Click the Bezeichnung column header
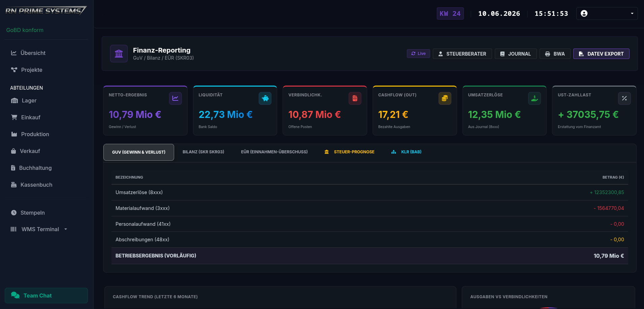Viewport: 644px width, 309px height. coord(129,177)
